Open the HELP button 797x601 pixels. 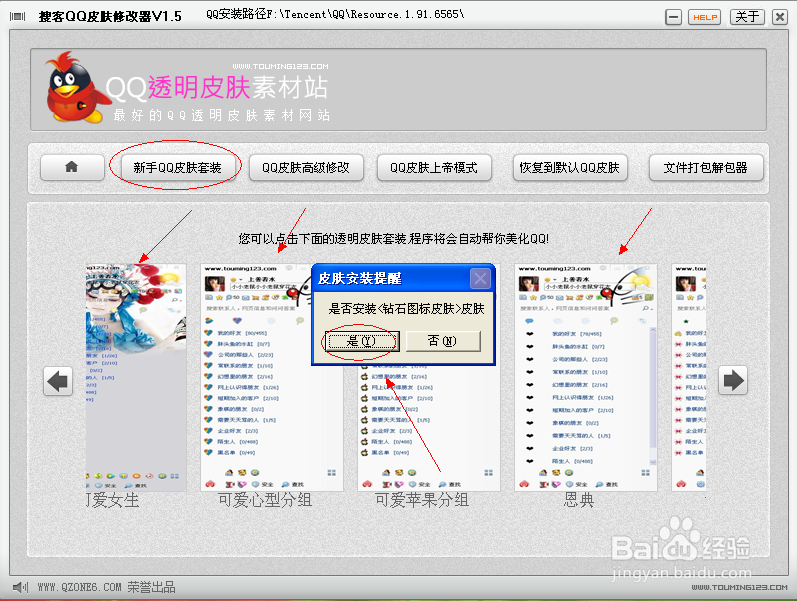[704, 17]
